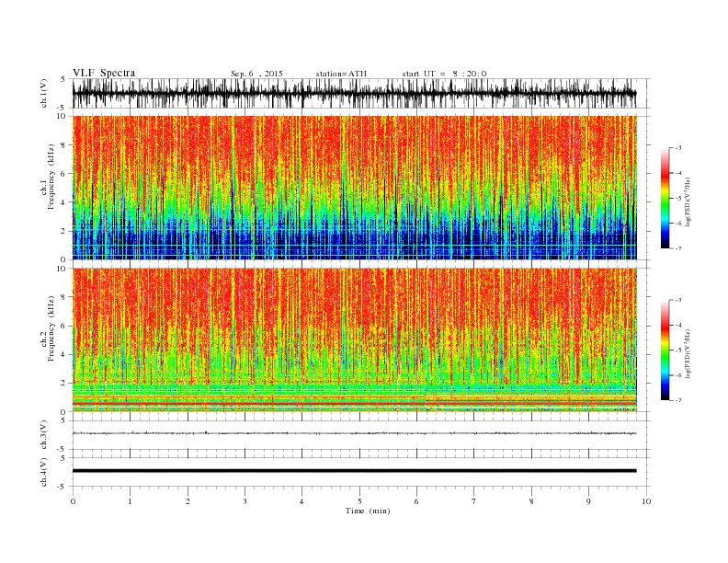Click the "10" tick on the time axis
The width and height of the screenshot is (728, 563).
coord(646,501)
